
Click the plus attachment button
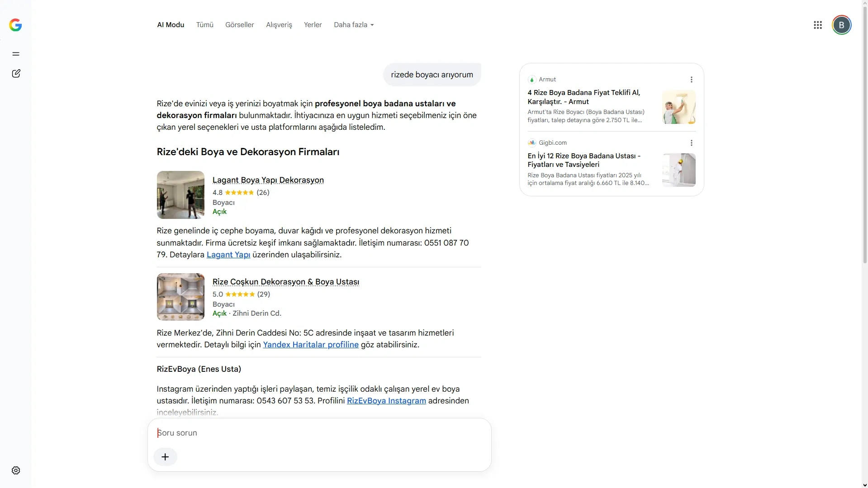pos(165,457)
